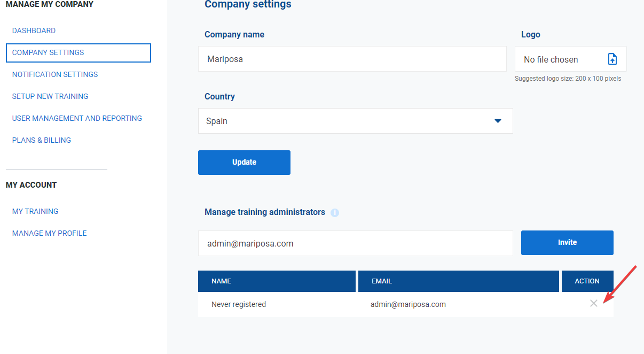Invite the new administrator
The width and height of the screenshot is (644, 354).
coord(567,242)
